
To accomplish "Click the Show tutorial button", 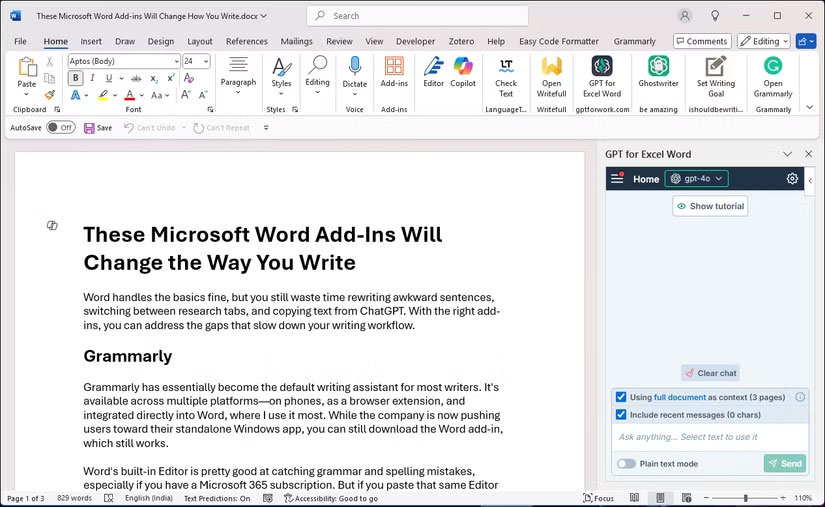I will 710,206.
